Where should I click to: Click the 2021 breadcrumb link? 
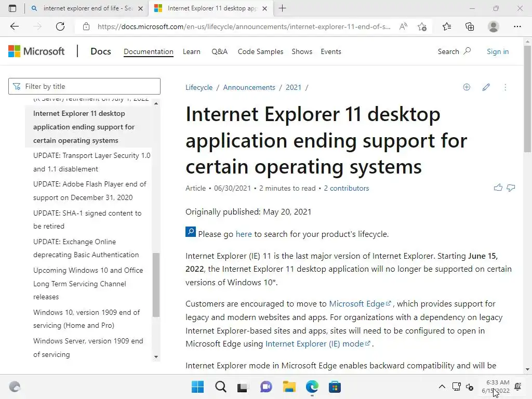pos(294,87)
